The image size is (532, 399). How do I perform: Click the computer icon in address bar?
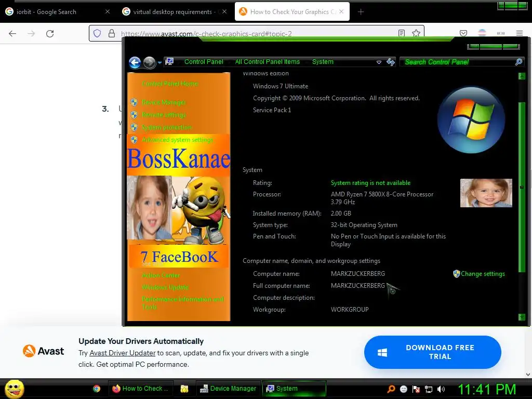point(169,62)
